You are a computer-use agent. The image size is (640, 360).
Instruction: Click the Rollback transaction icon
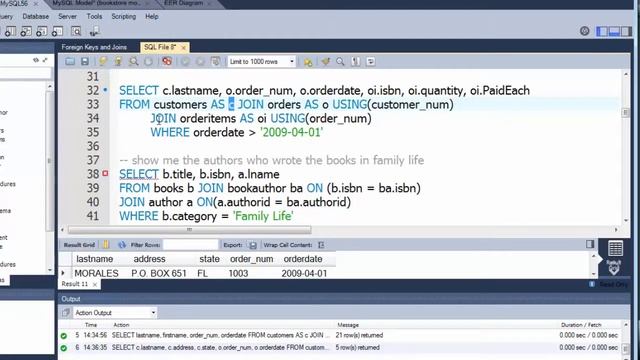200,62
